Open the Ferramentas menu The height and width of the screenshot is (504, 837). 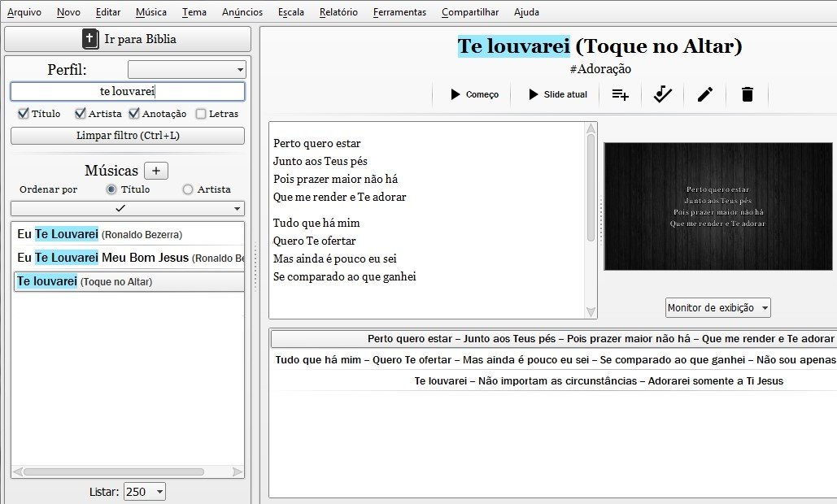(399, 11)
